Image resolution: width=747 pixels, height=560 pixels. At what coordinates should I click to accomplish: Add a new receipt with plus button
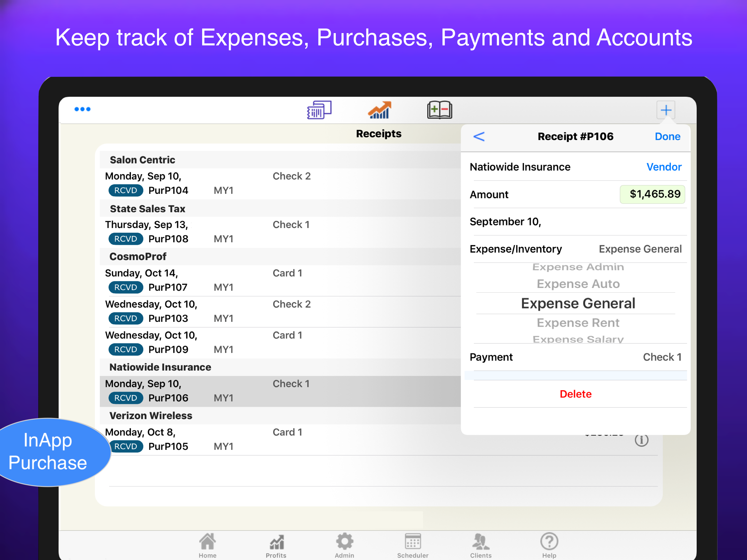666,110
